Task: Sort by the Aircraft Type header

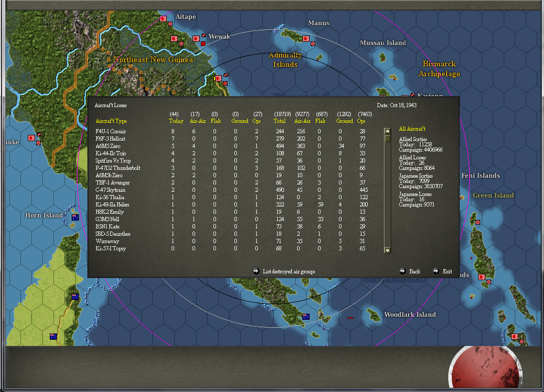Action: pos(111,121)
